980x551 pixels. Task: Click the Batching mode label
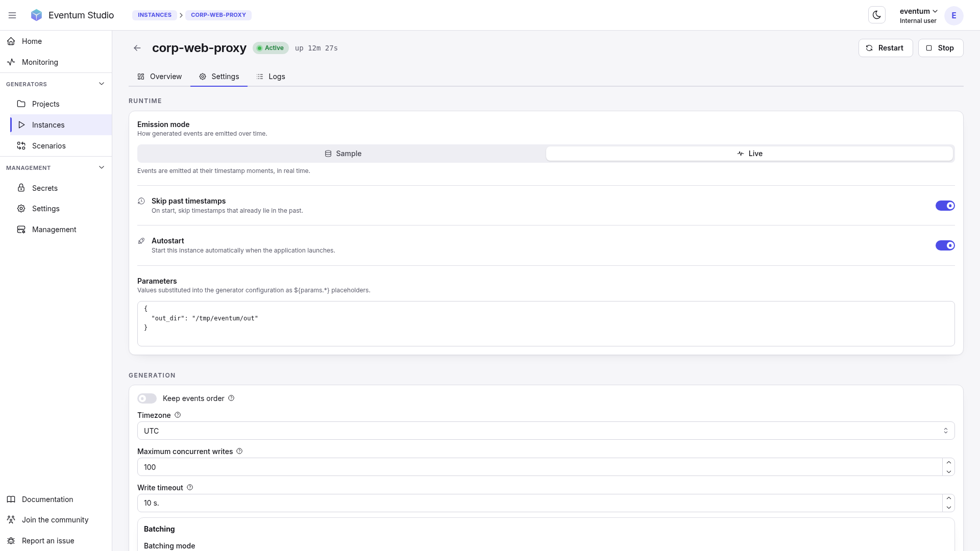pos(169,546)
